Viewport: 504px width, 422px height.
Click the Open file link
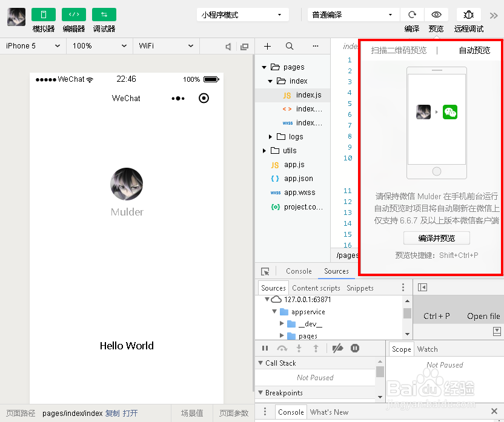tap(483, 315)
